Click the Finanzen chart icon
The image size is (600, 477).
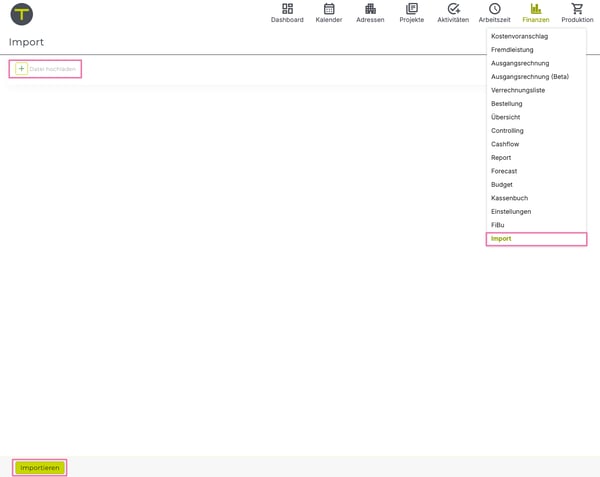pos(536,9)
